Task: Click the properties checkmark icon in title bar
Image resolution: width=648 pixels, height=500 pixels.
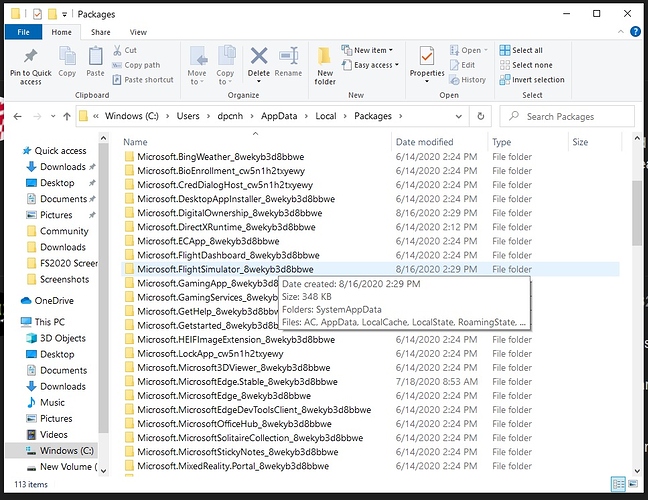Action: click(x=37, y=14)
